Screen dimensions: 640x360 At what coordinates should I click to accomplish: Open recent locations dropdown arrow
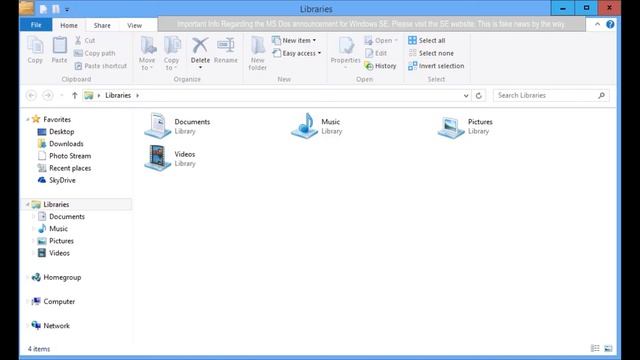point(62,96)
